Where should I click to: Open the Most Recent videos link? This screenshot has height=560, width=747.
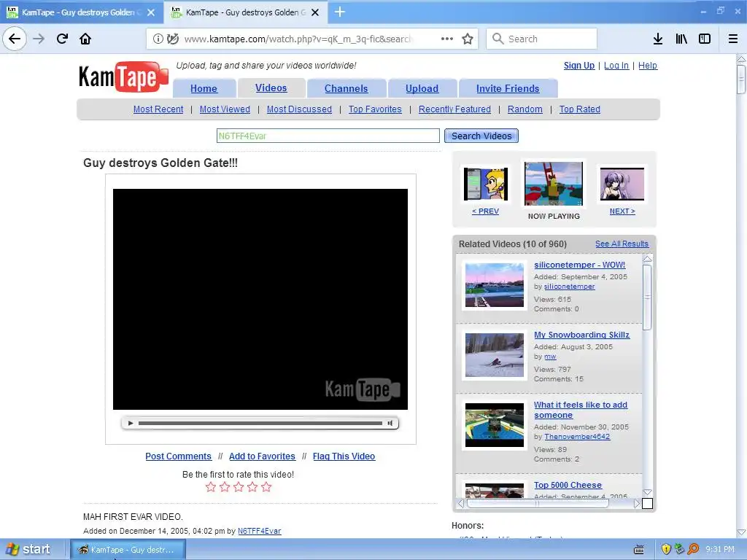[x=158, y=109]
